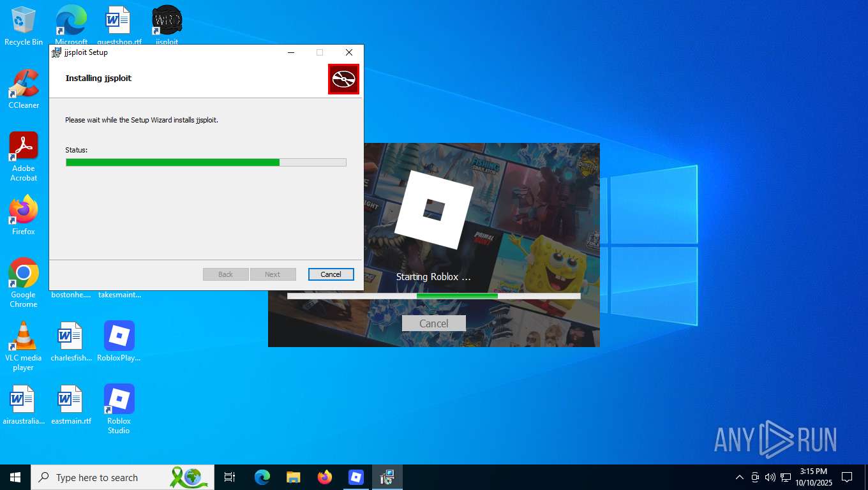Click the jjsploit install progress bar
This screenshot has height=490, width=868.
[206, 163]
